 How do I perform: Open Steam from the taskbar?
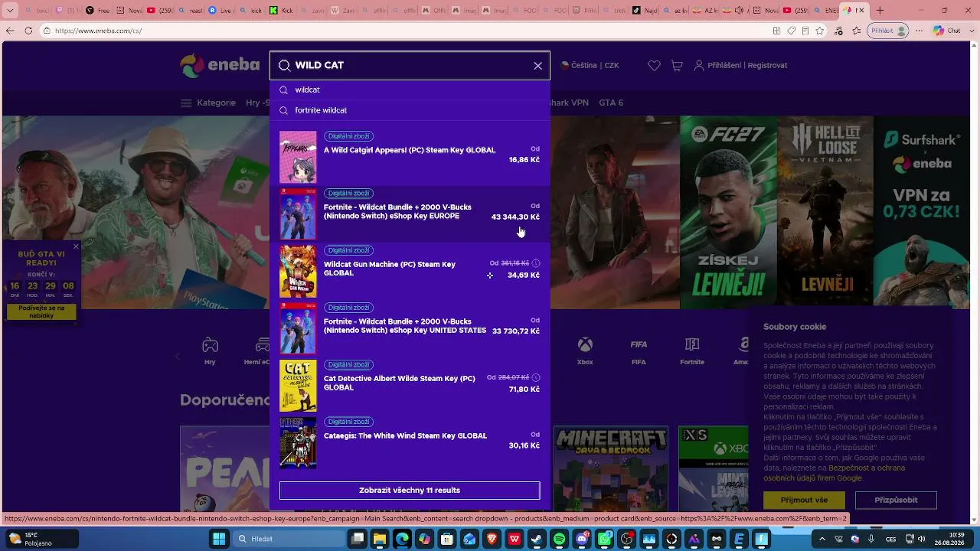coord(537,539)
